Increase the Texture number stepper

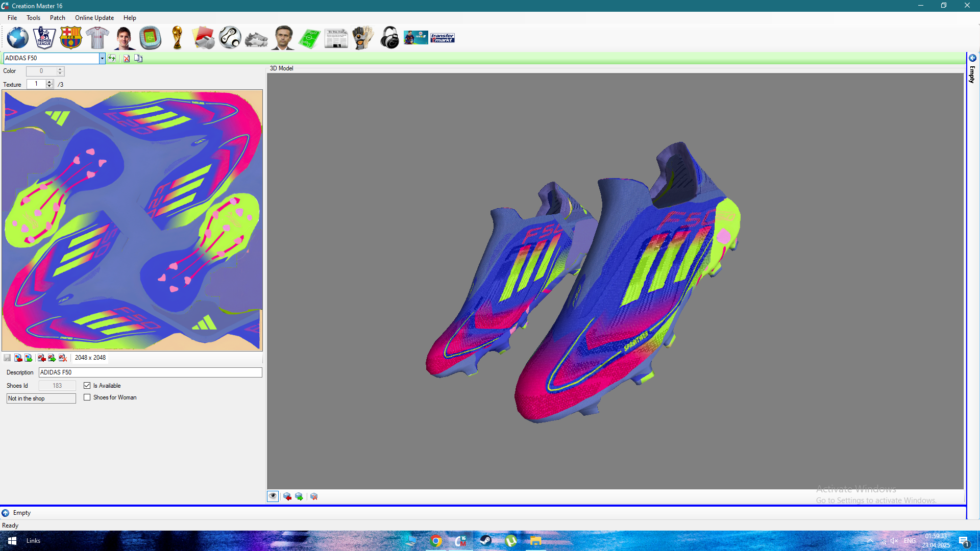coord(50,82)
